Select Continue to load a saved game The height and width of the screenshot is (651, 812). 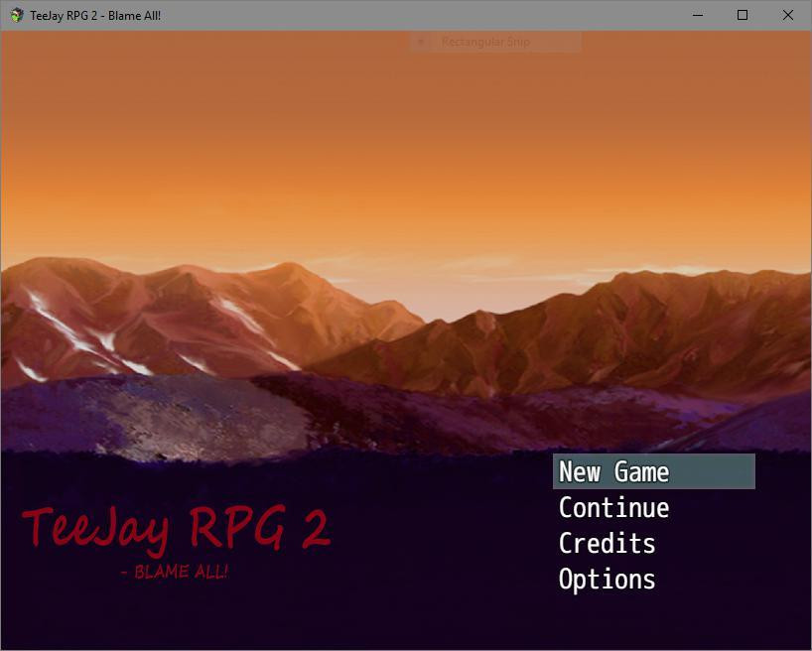613,507
